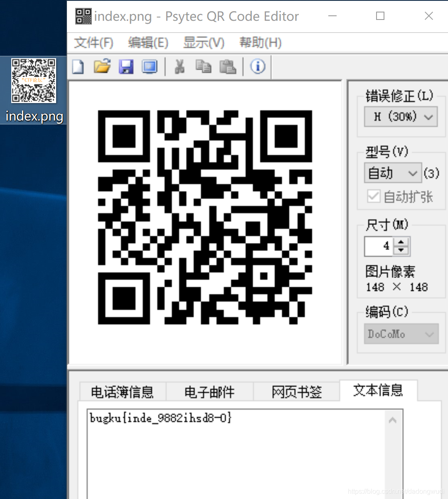Select the 文本信息 tab
Viewport: 448px width, 499px height.
pyautogui.click(x=378, y=390)
